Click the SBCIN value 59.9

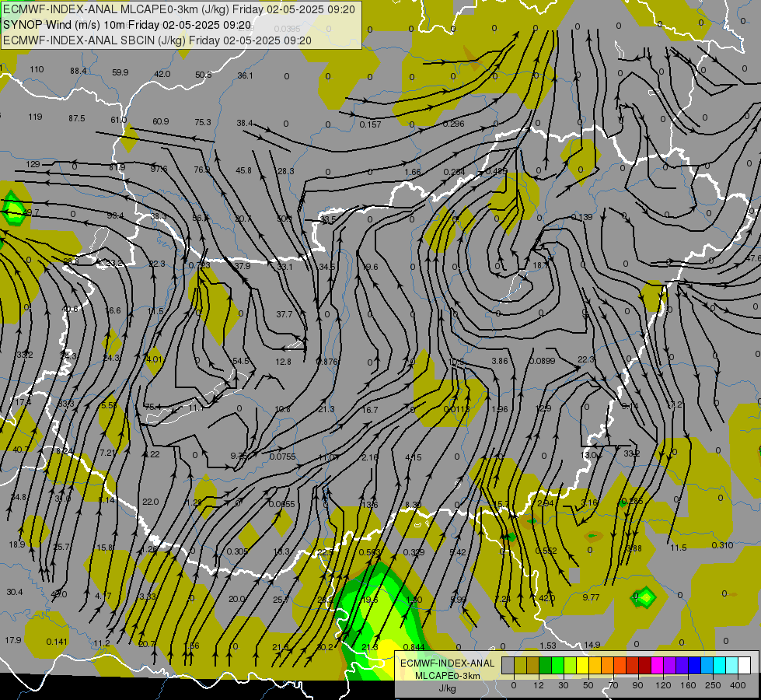pyautogui.click(x=120, y=72)
